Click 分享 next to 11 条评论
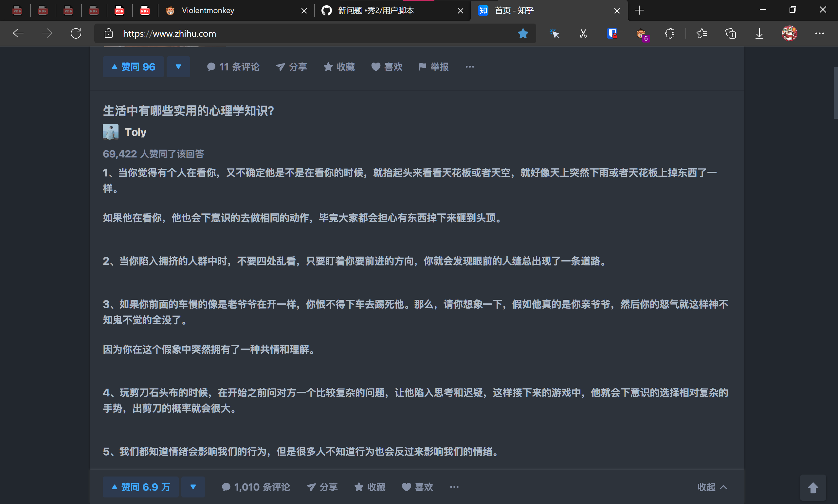 point(291,66)
